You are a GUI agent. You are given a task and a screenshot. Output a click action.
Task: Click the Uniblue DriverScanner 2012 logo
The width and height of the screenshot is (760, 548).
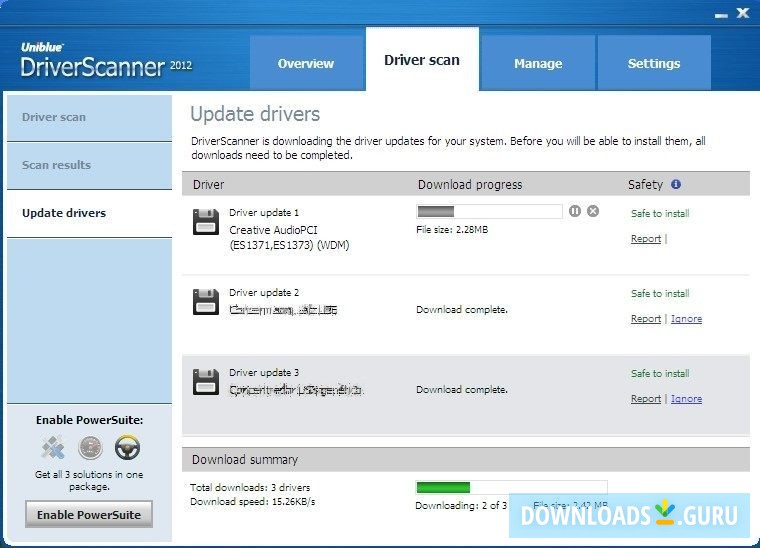107,61
